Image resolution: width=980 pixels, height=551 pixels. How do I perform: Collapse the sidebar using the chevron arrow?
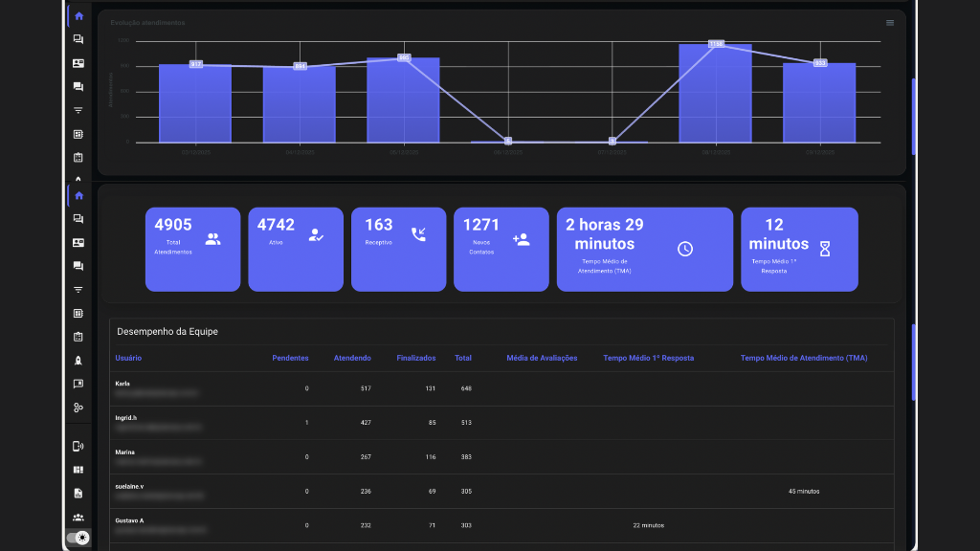(78, 179)
